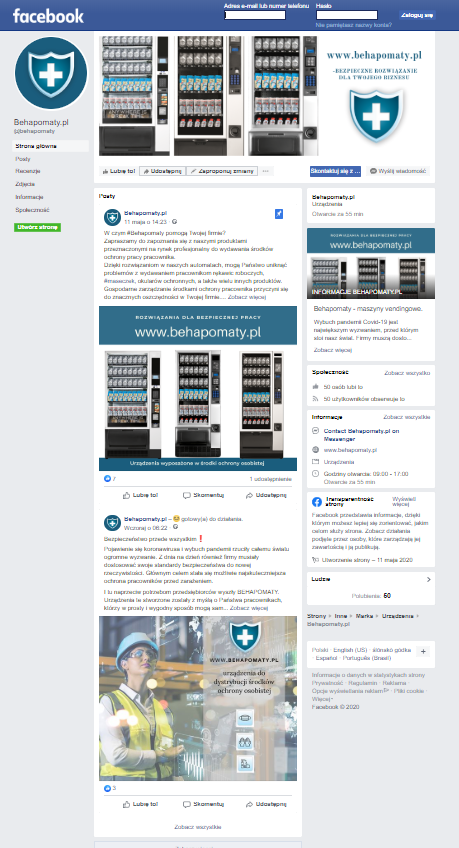Click the Zaloguj się login button

[417, 15]
